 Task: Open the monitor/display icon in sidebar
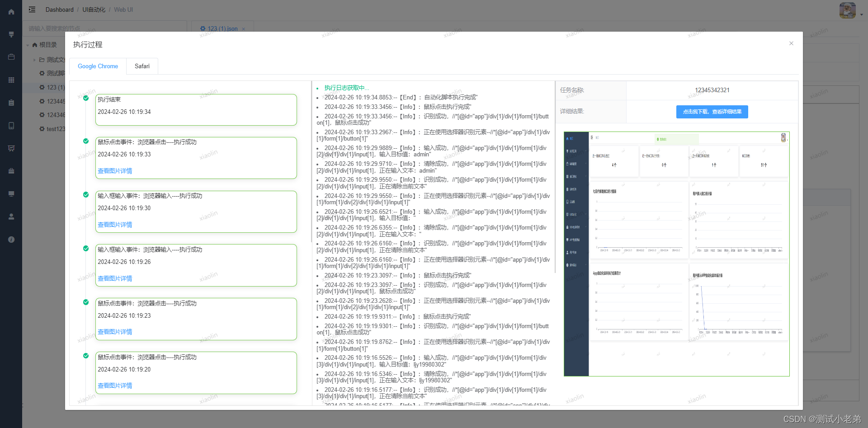click(x=11, y=193)
